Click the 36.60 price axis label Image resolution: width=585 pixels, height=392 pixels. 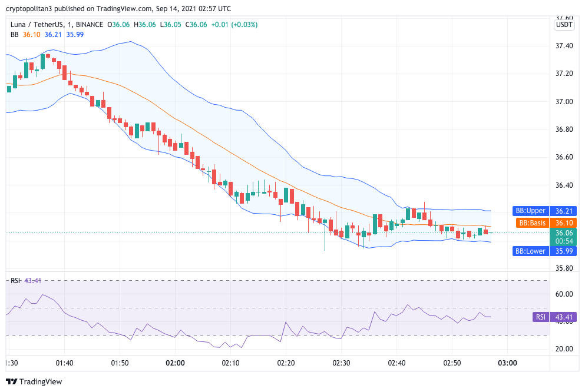click(564, 157)
